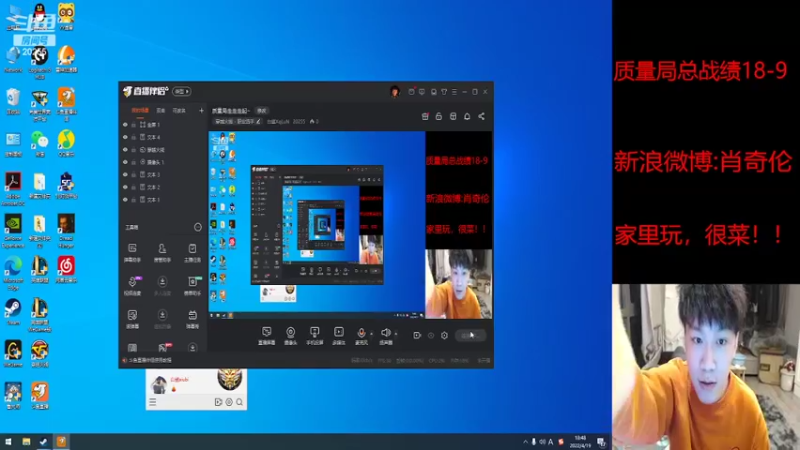The width and height of the screenshot is (800, 450).
Task: Open the Steam desktop icon
Action: click(x=13, y=312)
